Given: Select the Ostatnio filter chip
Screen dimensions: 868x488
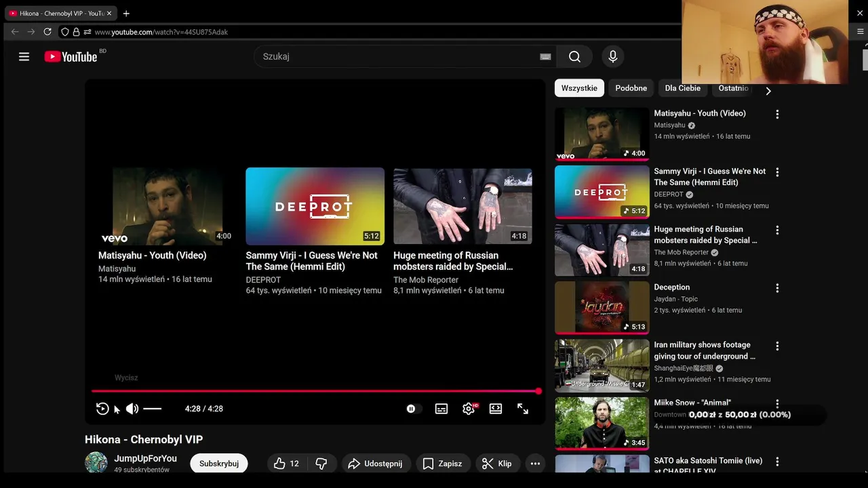Looking at the screenshot, I should pyautogui.click(x=734, y=88).
